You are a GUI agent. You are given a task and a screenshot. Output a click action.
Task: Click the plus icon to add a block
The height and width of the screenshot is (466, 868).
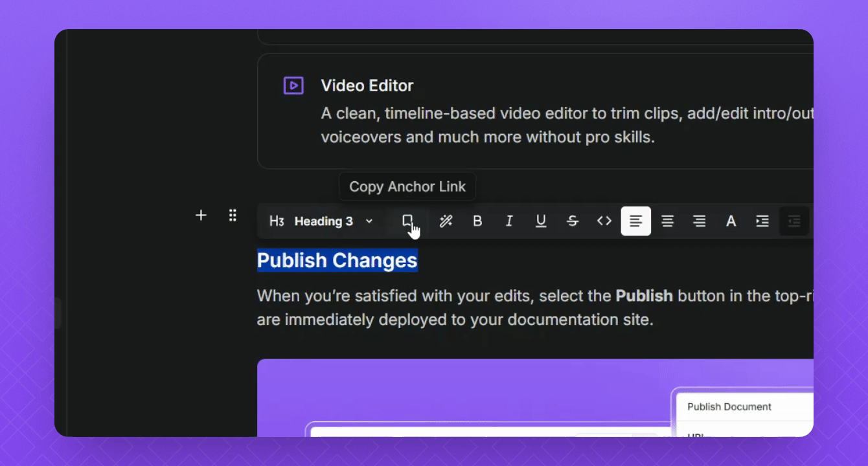(201, 216)
